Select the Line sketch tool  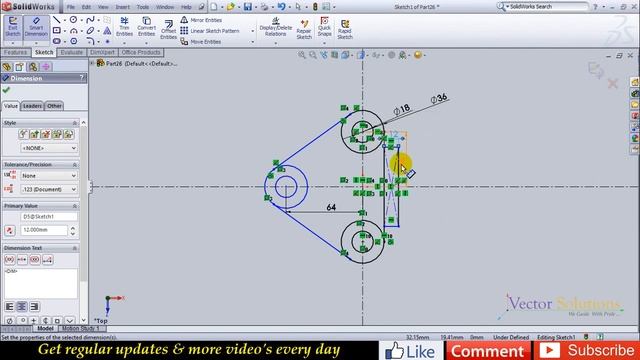coord(57,20)
